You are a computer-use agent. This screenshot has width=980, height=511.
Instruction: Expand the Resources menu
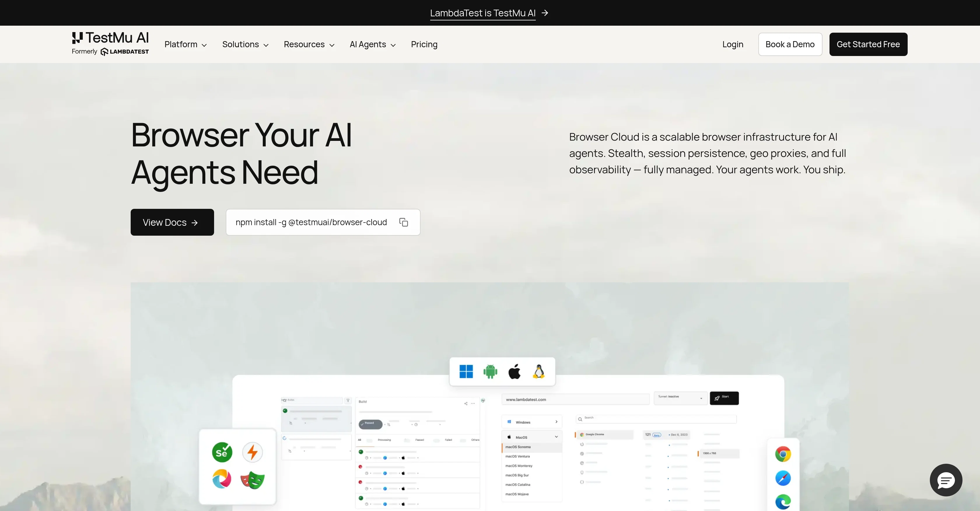coord(309,45)
